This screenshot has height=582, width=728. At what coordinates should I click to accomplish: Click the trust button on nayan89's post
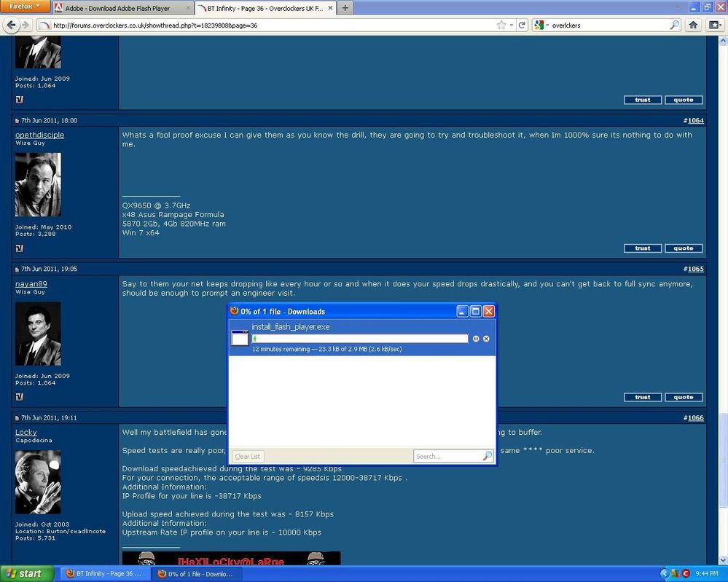point(643,397)
